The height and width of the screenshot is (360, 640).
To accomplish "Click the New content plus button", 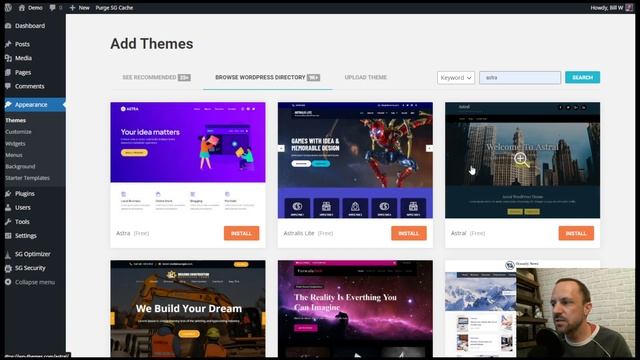I will pyautogui.click(x=80, y=7).
